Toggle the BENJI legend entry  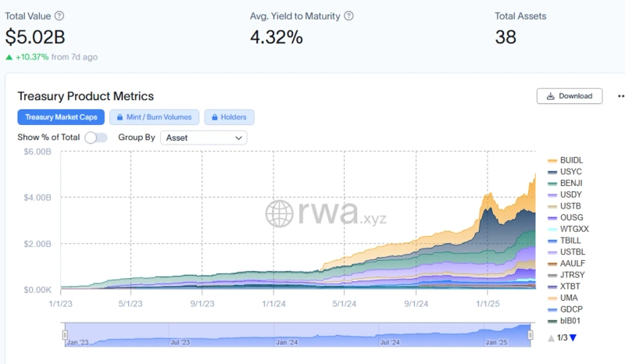(570, 183)
